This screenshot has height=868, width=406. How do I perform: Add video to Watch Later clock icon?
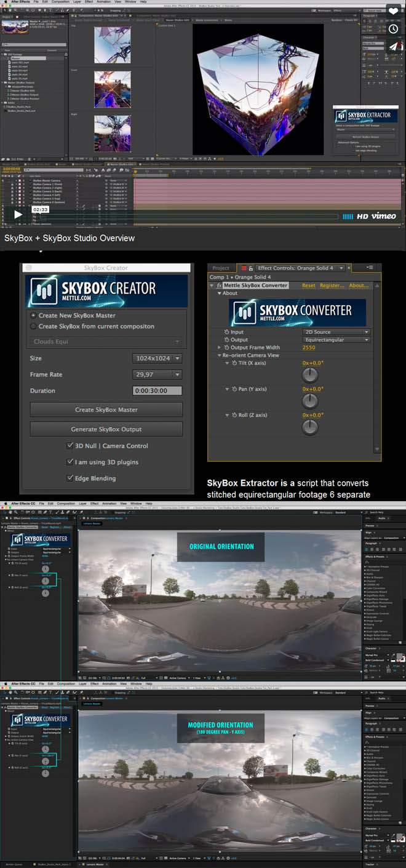point(393,28)
